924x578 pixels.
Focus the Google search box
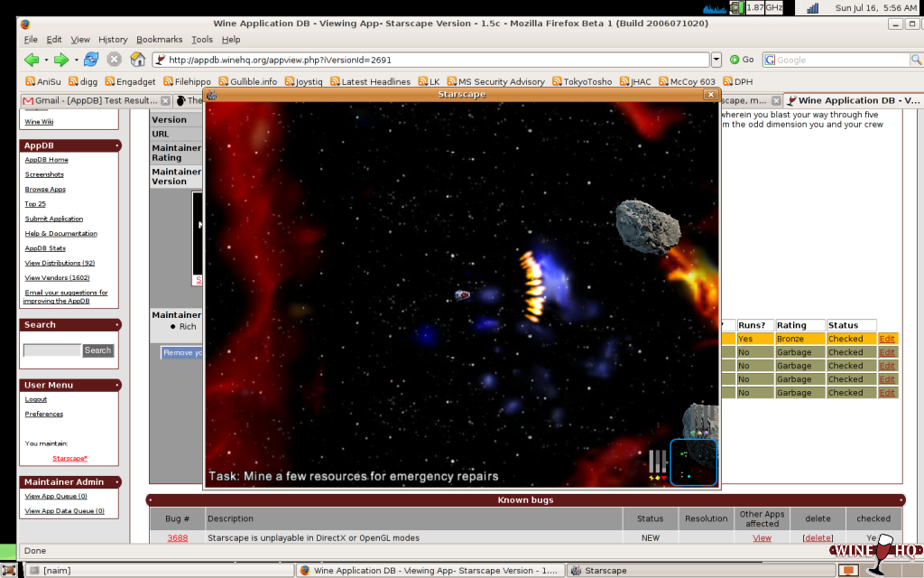pos(843,60)
